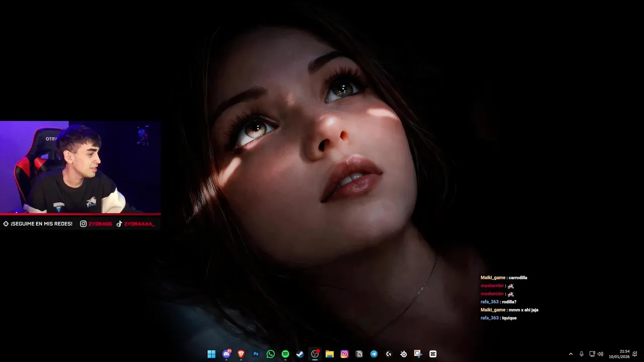Click chat message 'Iquique'
Image resolution: width=644 pixels, height=362 pixels.
pyautogui.click(x=509, y=318)
